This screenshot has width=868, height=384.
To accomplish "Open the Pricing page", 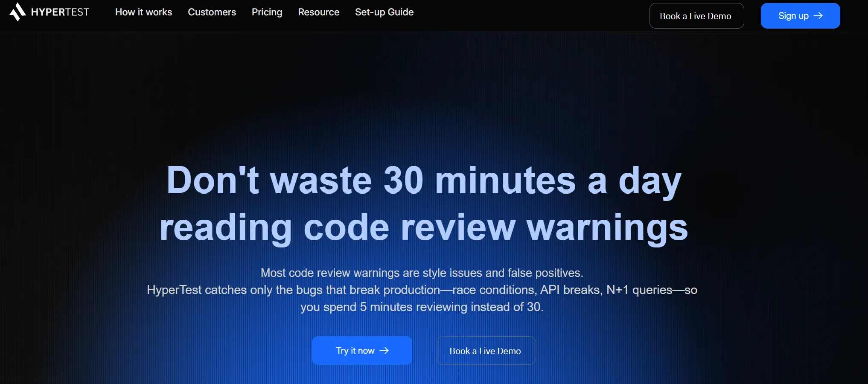I will coord(267,12).
